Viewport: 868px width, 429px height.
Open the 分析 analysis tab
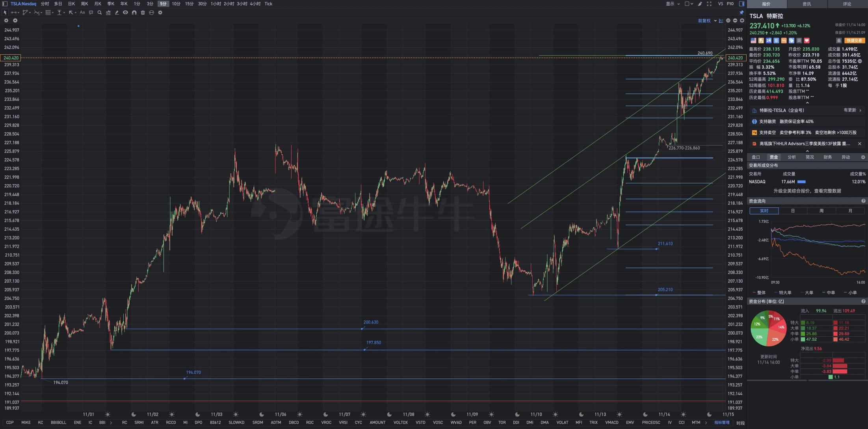792,157
